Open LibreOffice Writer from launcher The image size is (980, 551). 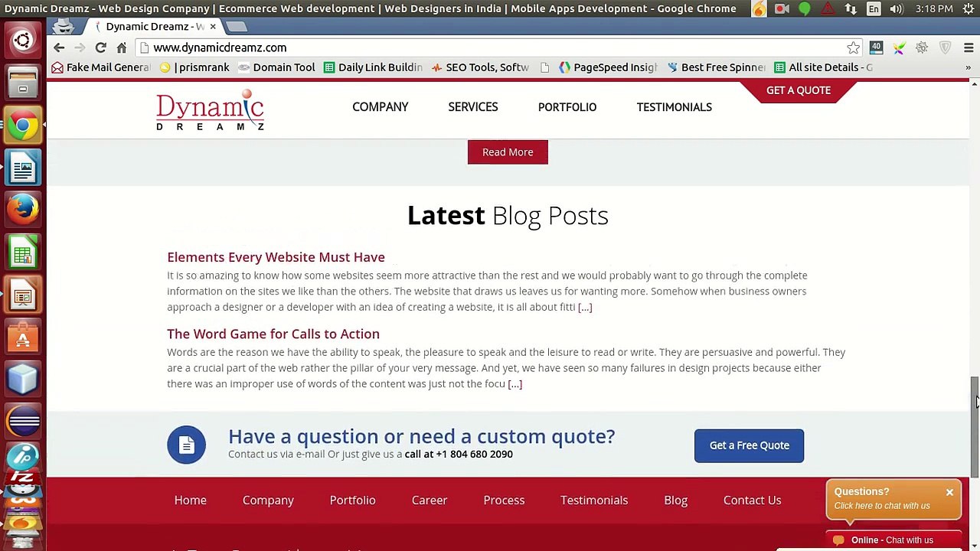coord(23,167)
